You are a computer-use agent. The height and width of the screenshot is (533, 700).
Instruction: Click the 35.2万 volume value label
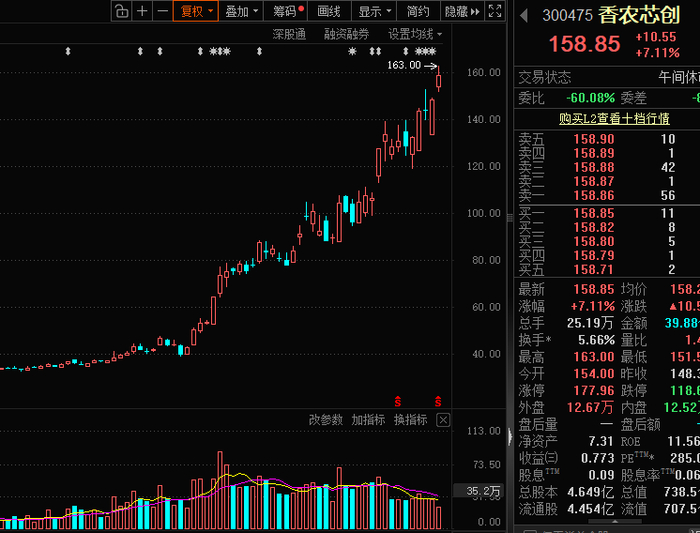pyautogui.click(x=479, y=491)
